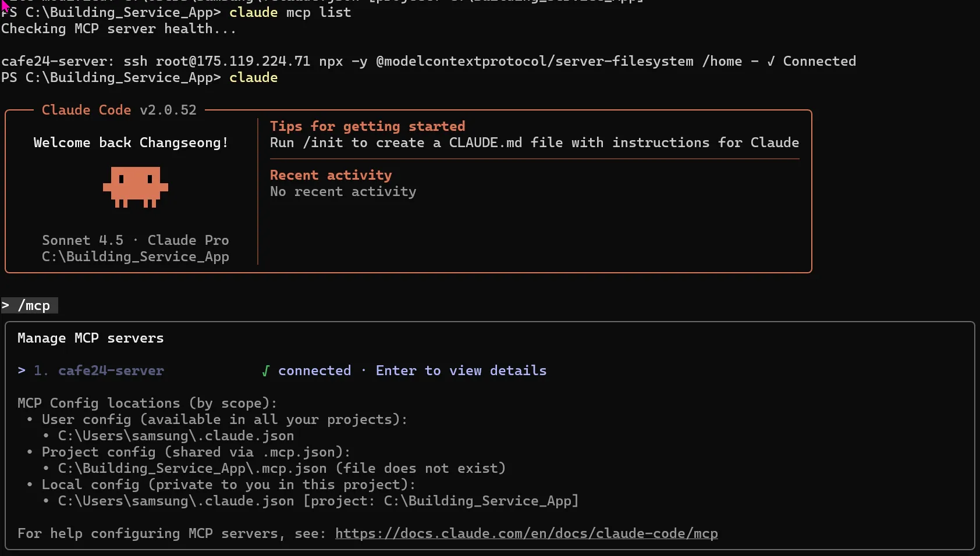This screenshot has height=556, width=980.
Task: Select the cafe24-server entry
Action: tap(111, 371)
